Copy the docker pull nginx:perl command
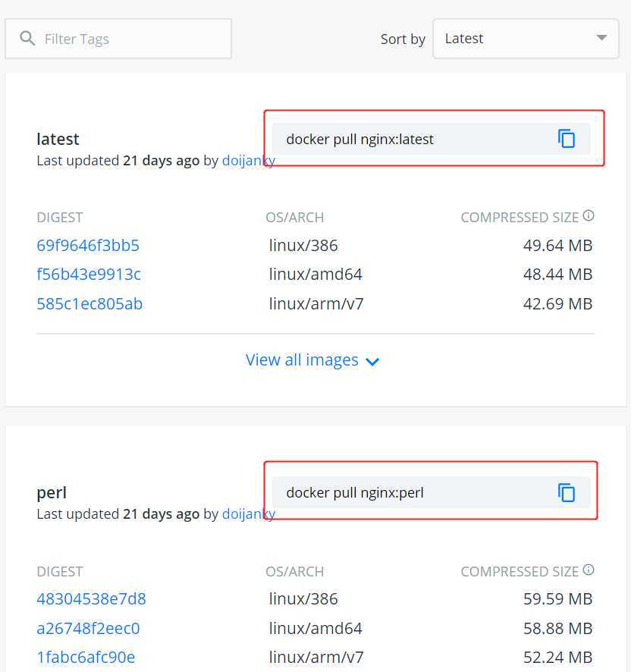 (567, 492)
